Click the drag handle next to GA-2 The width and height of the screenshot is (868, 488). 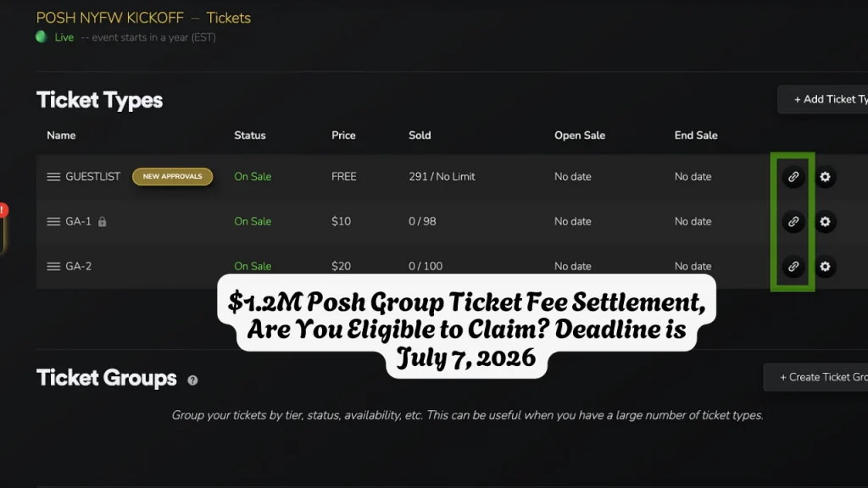coord(51,266)
